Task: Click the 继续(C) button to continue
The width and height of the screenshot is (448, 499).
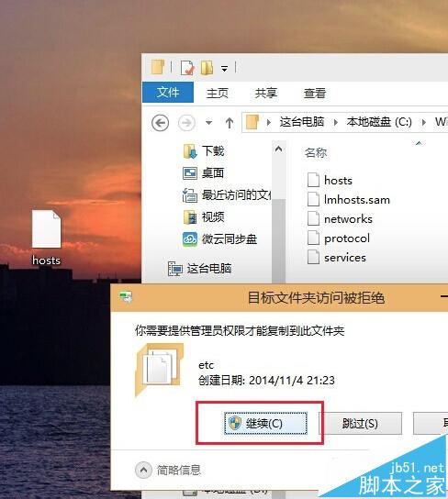Action: (x=266, y=423)
